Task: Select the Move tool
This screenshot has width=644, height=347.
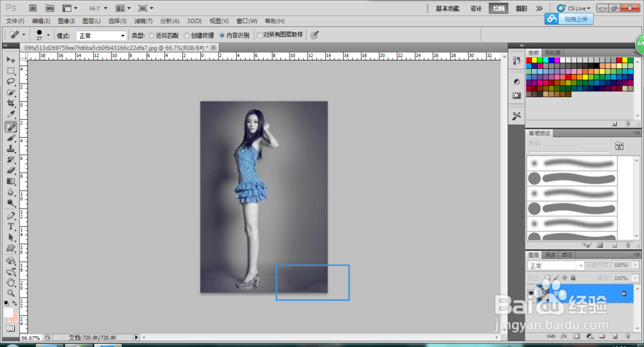Action: [x=11, y=60]
